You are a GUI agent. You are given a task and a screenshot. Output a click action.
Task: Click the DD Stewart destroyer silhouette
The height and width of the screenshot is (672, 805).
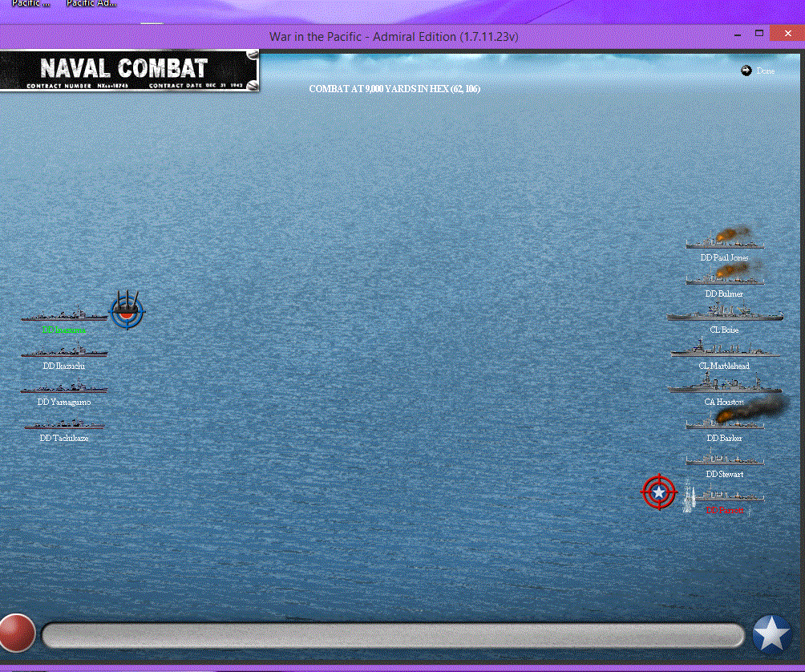(x=725, y=457)
